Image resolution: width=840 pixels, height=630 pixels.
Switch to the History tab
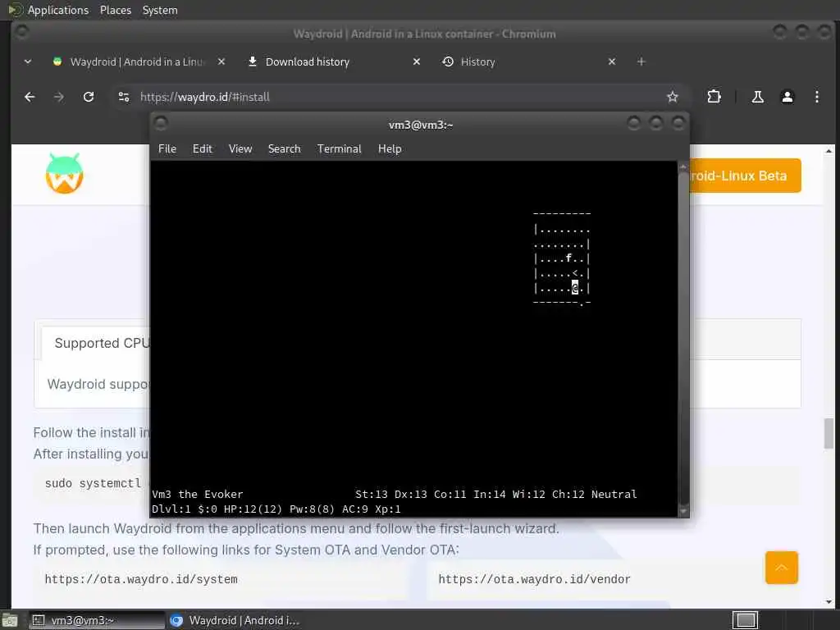click(527, 62)
